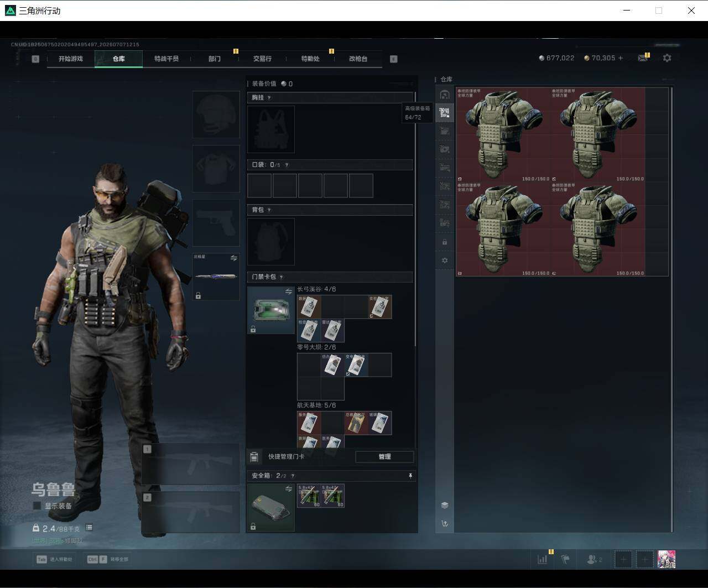708x588 pixels.
Task: Select the keycard case container
Action: coord(271,310)
